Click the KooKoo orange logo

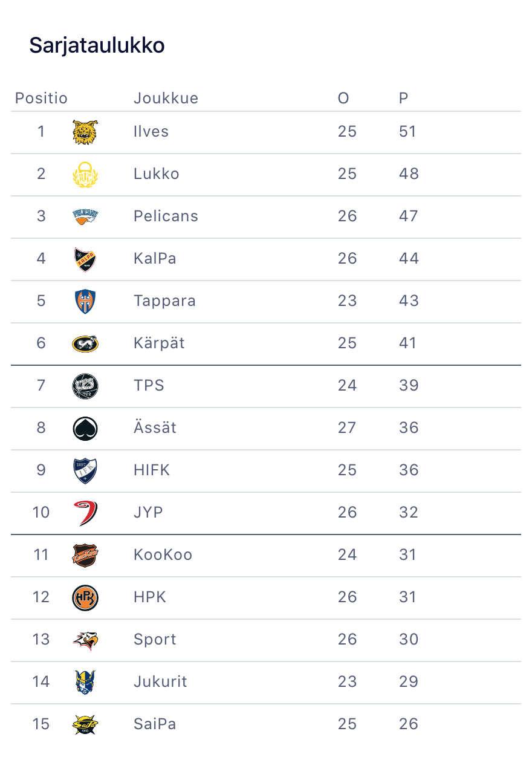coord(85,555)
